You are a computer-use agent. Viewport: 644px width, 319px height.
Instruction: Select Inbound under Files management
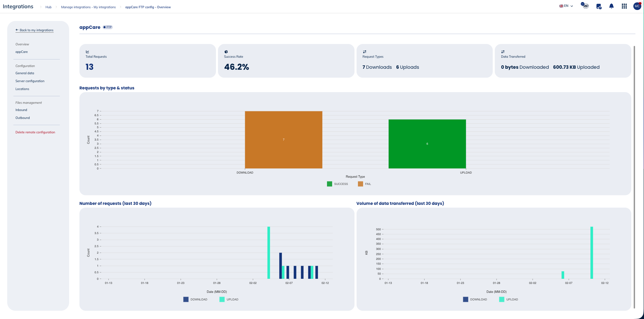pyautogui.click(x=21, y=110)
